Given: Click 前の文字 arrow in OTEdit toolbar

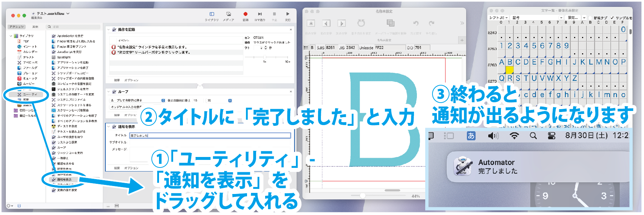Looking at the screenshot, I should pos(327,23).
